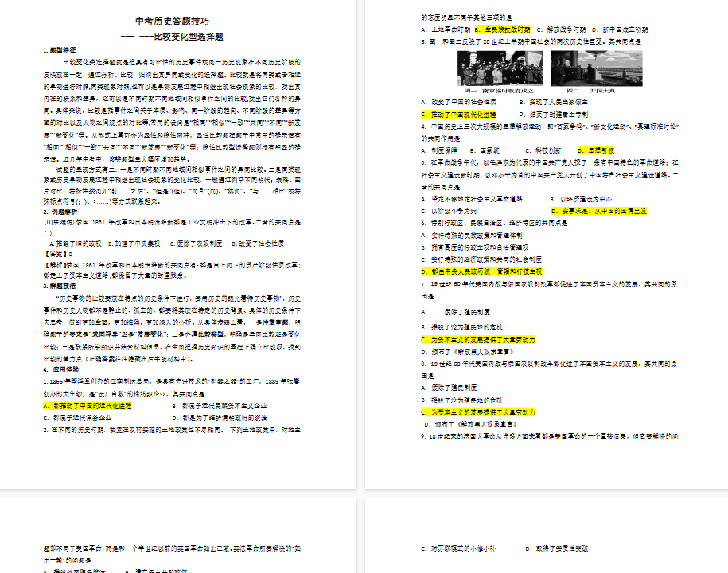The width and height of the screenshot is (728, 573).
Task: Click option C. 科技创新
Action: coord(543,151)
